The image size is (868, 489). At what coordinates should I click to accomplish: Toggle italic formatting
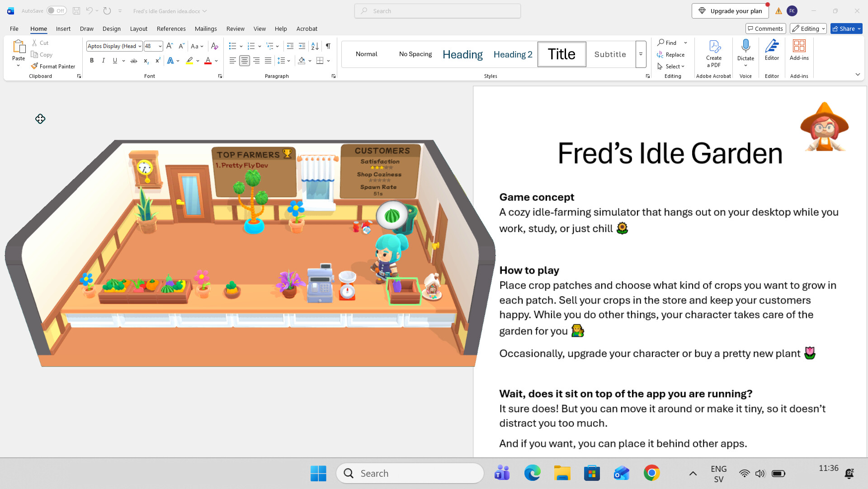104,61
